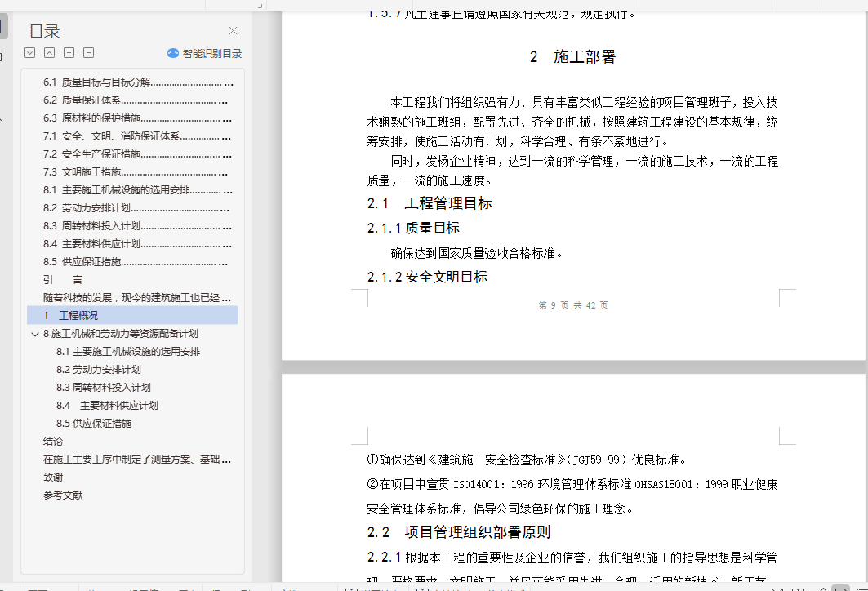Click the line mentioning JGJ59-99 standard
Screen dimensions: 868x591
(x=527, y=460)
